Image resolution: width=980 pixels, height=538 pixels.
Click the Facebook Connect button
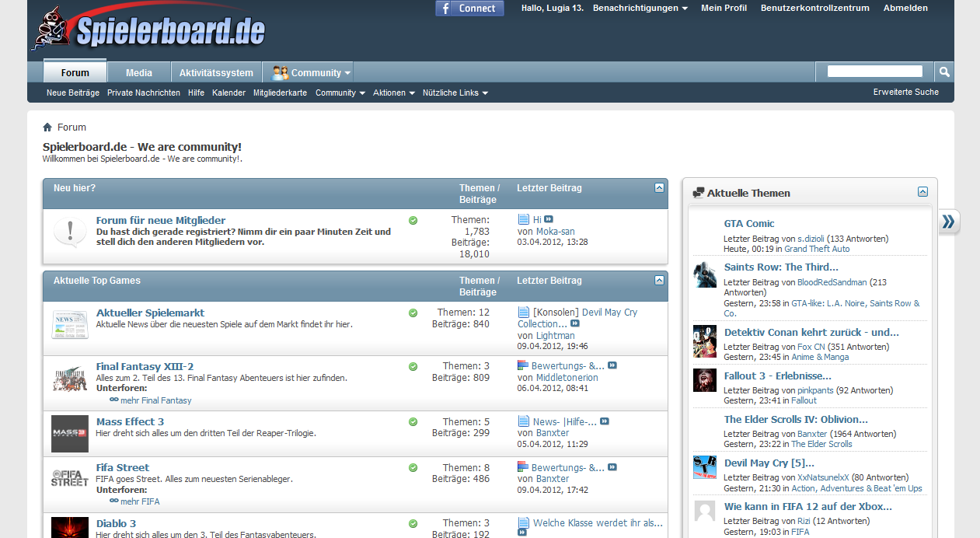click(469, 9)
